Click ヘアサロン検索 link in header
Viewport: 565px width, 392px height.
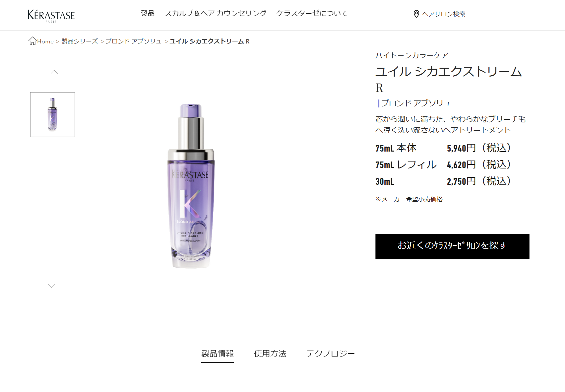click(444, 14)
